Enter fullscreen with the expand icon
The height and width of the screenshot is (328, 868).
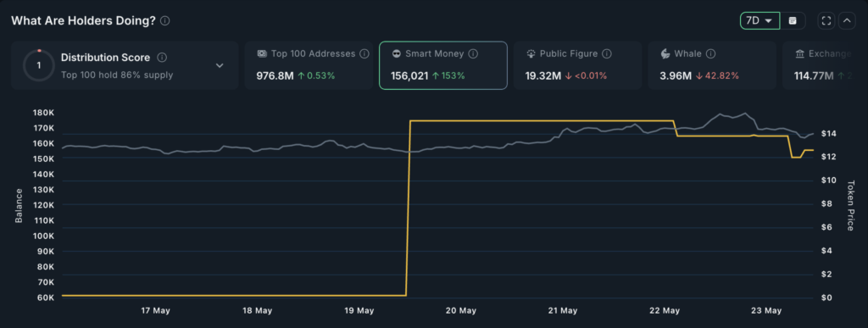tap(826, 21)
